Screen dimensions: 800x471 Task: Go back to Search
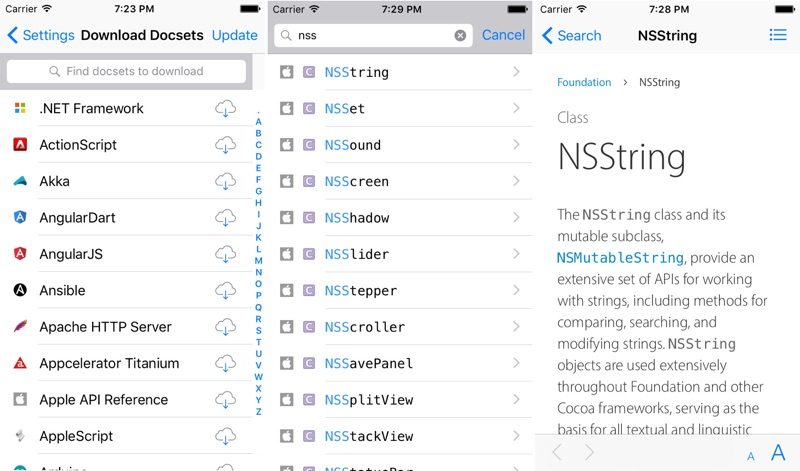[571, 36]
